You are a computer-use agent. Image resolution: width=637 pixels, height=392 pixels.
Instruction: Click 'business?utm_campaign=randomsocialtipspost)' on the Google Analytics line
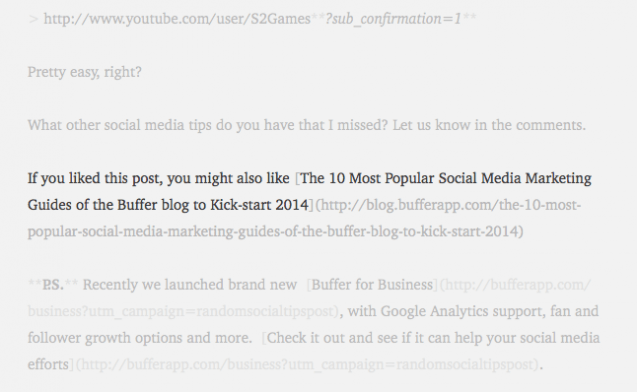[x=183, y=311]
